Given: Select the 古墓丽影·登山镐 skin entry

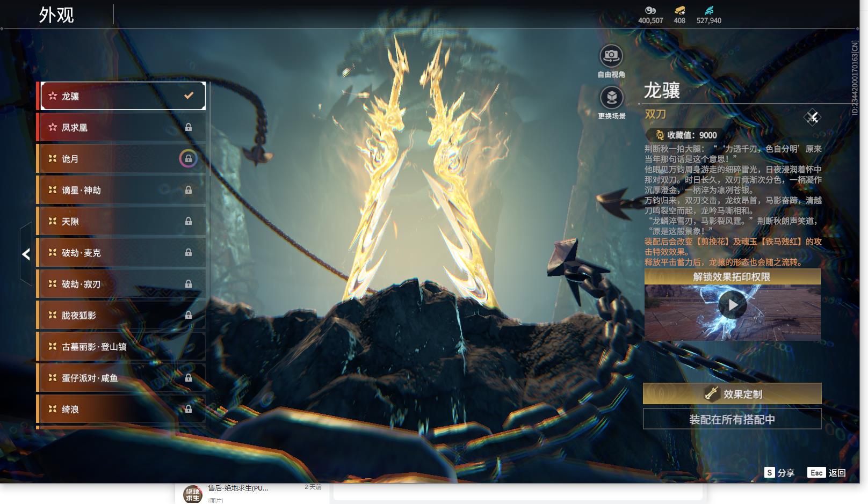Looking at the screenshot, I should click(121, 347).
